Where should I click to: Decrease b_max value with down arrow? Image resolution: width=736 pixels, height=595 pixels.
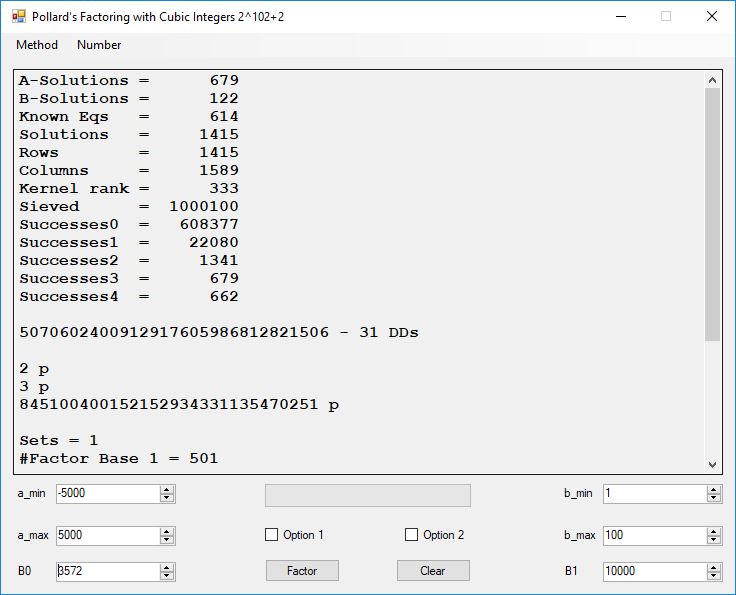pos(714,540)
